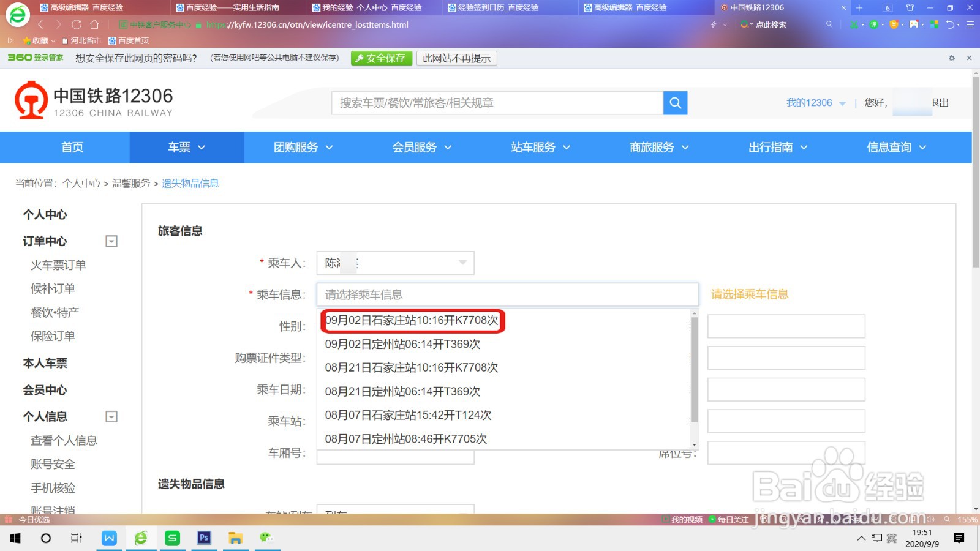Image resolution: width=980 pixels, height=551 pixels.
Task: Open File Explorer from the taskbar
Action: tap(235, 538)
